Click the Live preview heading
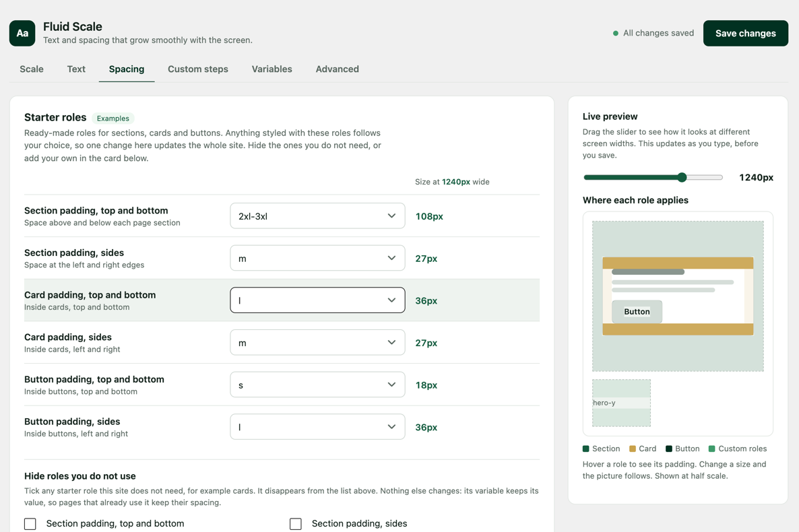Image resolution: width=799 pixels, height=532 pixels. [x=610, y=117]
